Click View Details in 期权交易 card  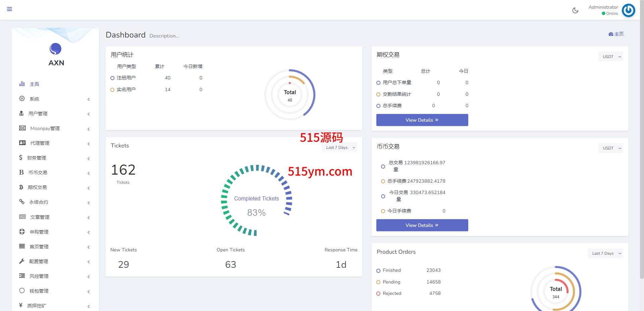pyautogui.click(x=422, y=120)
